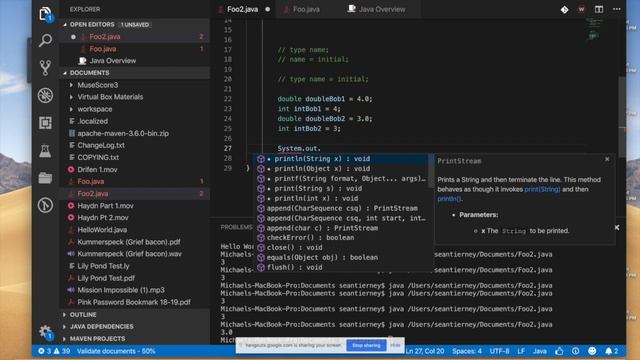Viewport: 640px width, 360px height.
Task: Select println(int x) suggestion
Action: (x=342, y=198)
